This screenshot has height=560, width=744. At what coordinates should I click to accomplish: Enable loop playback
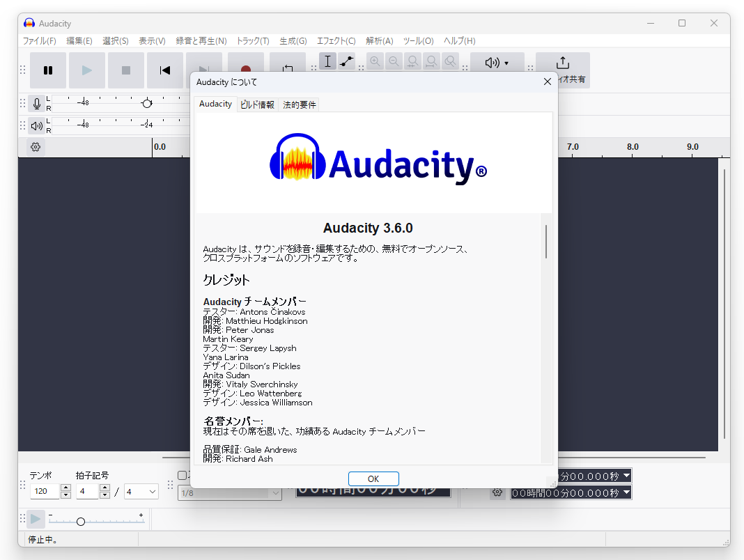pyautogui.click(x=286, y=70)
